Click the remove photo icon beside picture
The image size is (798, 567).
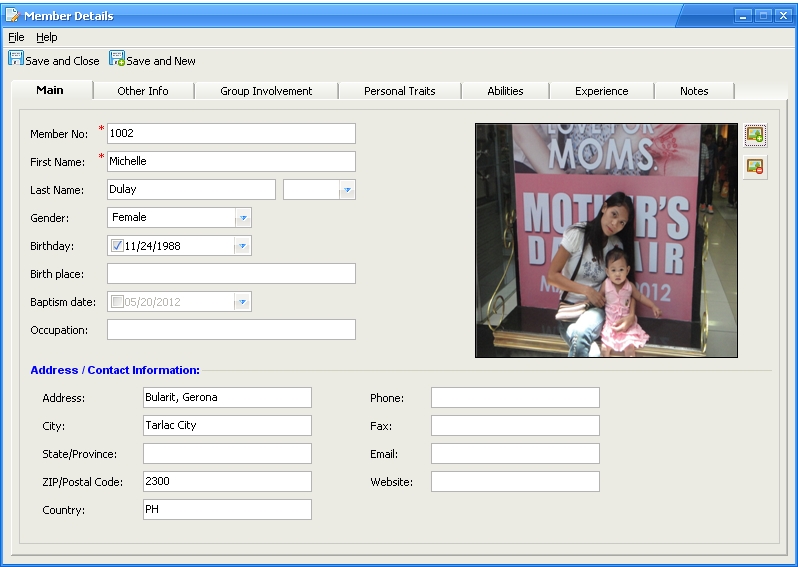coord(755,167)
